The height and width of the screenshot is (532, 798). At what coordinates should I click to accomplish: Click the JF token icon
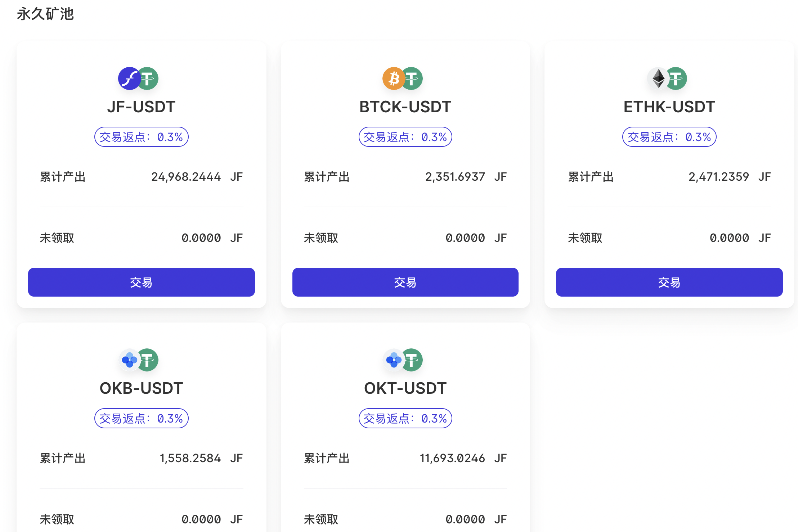click(129, 78)
